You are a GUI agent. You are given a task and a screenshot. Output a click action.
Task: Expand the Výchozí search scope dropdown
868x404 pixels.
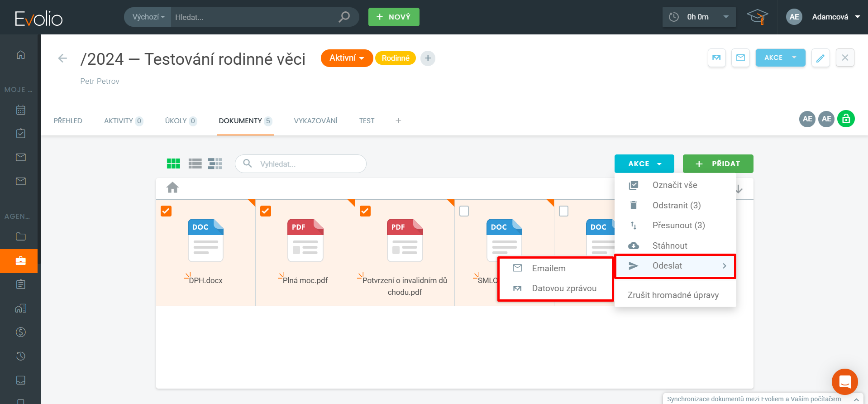(148, 17)
